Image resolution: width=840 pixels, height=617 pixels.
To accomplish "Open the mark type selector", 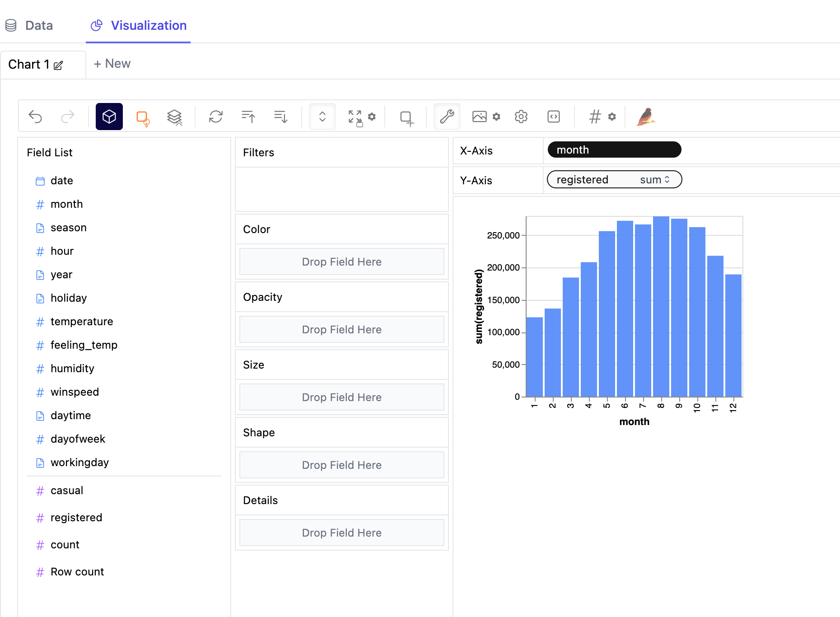I will tap(143, 117).
